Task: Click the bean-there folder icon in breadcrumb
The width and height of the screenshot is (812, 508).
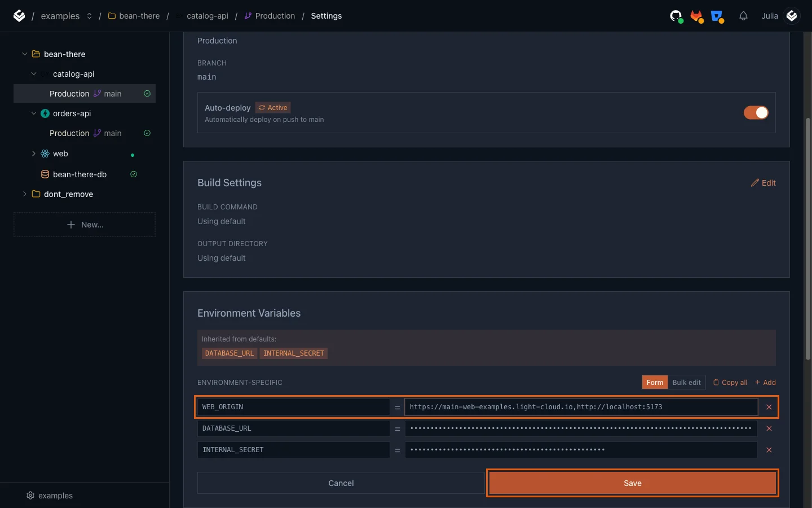Action: tap(112, 16)
